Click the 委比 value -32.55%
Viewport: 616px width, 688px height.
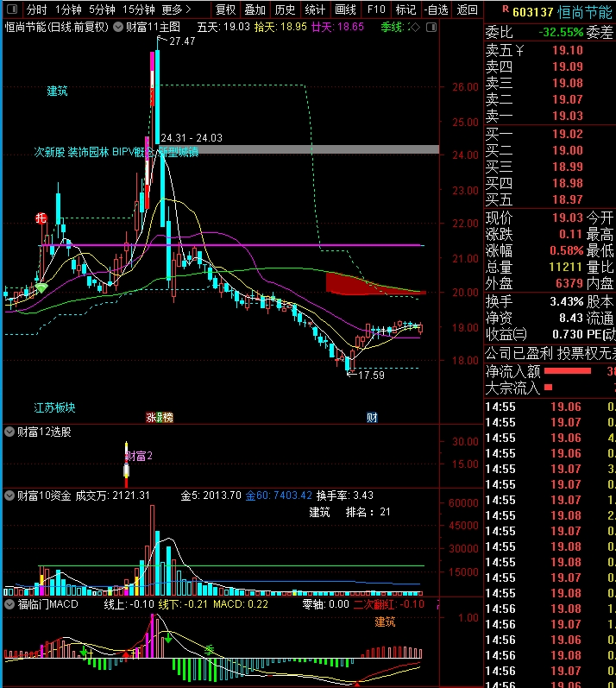pyautogui.click(x=561, y=33)
